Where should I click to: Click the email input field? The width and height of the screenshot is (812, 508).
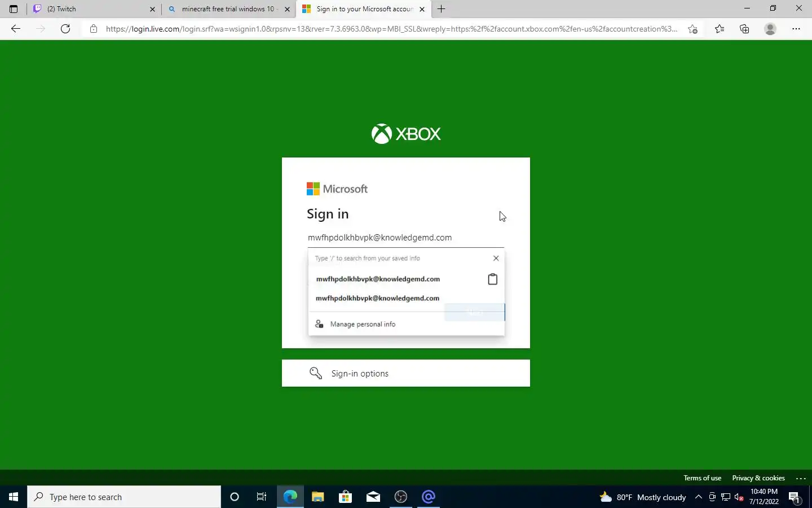pos(406,238)
